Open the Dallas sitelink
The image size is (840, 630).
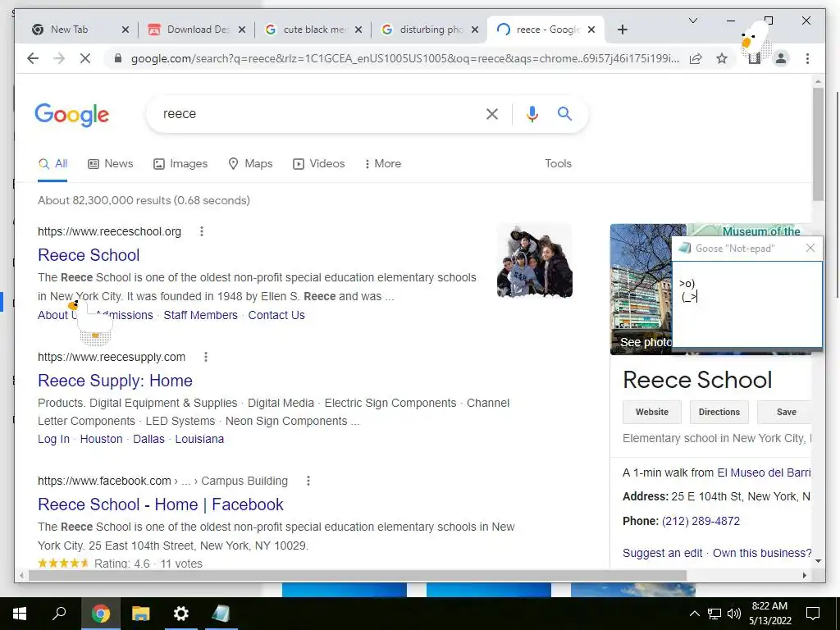148,439
